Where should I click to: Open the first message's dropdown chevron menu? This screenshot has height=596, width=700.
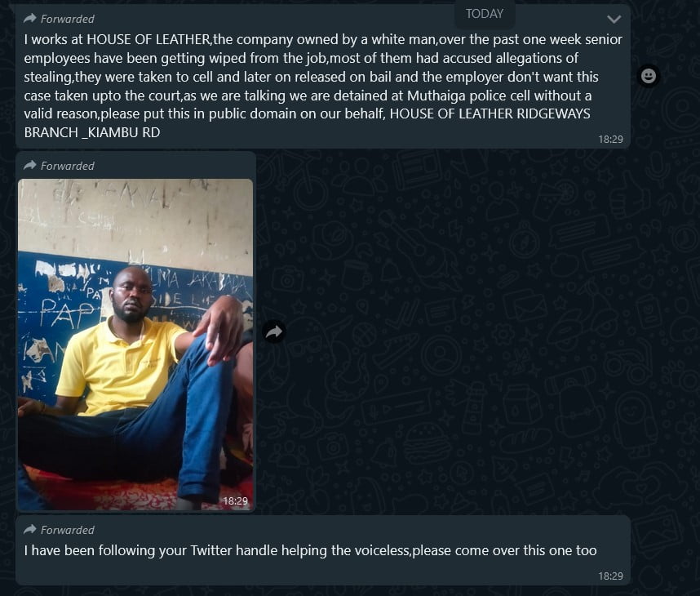614,19
